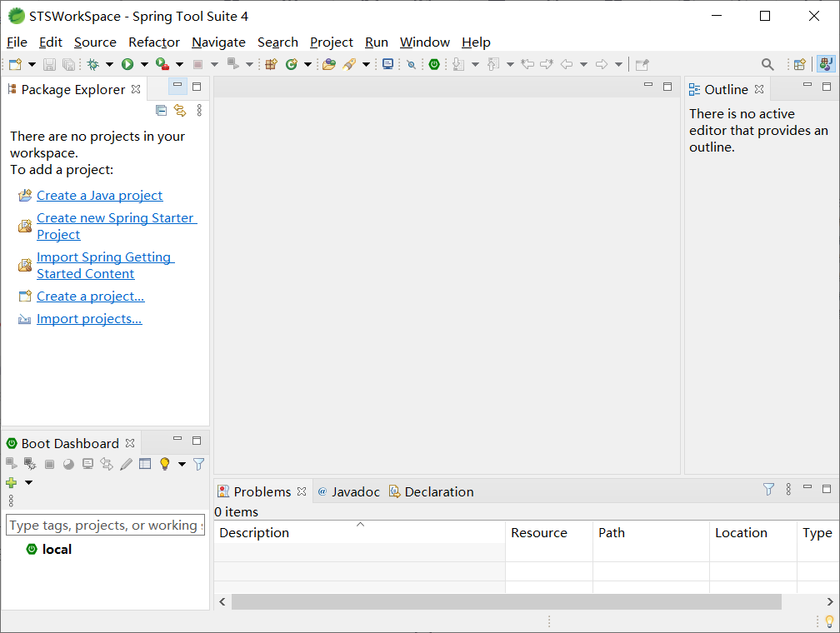Click the toolbar magnifier Quick Access icon

(x=767, y=64)
